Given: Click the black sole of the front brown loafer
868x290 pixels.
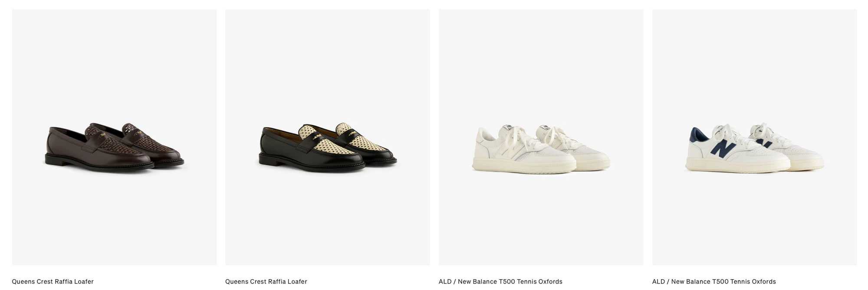Looking at the screenshot, I should pos(99,164).
